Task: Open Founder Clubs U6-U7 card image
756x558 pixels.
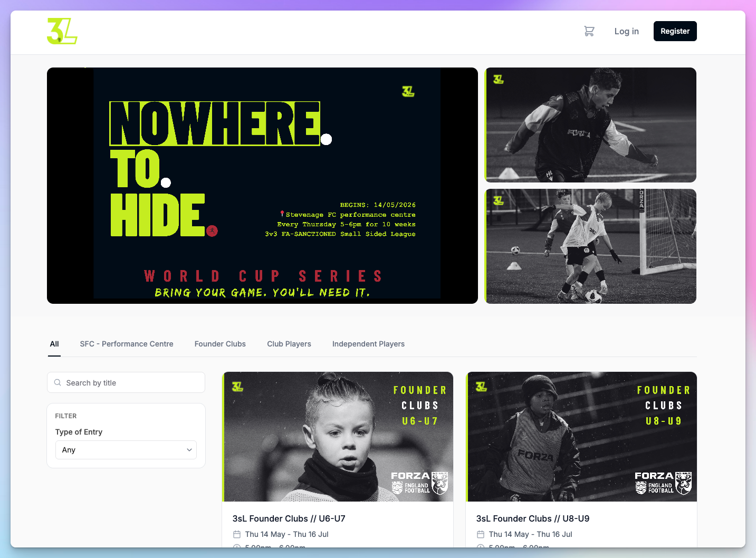Action: tap(338, 437)
